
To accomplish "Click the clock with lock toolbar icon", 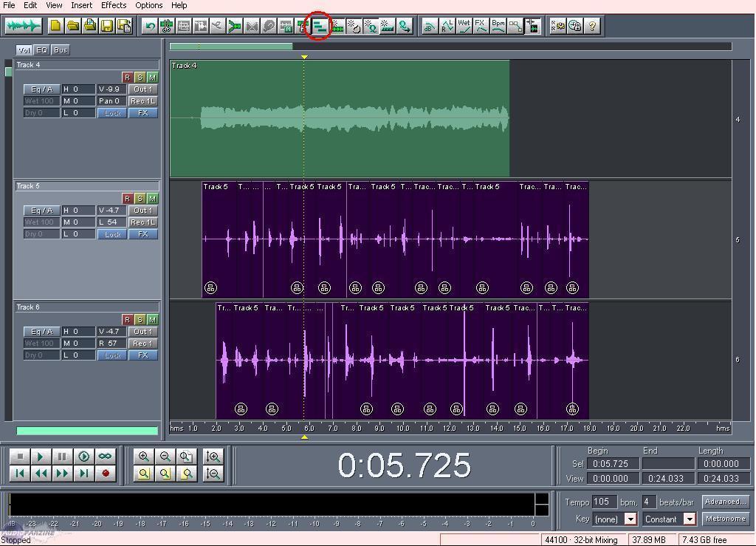I will click(574, 26).
